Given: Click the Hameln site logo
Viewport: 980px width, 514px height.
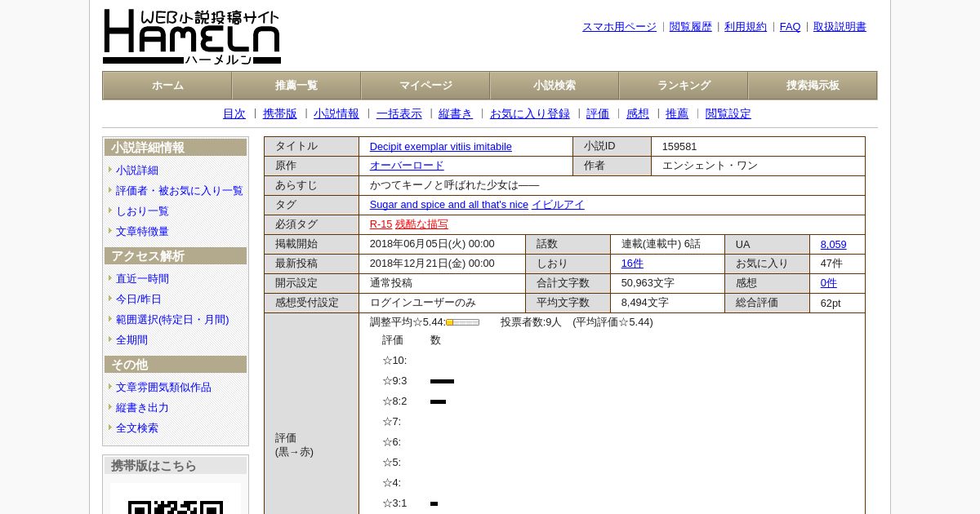Looking at the screenshot, I should point(192,37).
